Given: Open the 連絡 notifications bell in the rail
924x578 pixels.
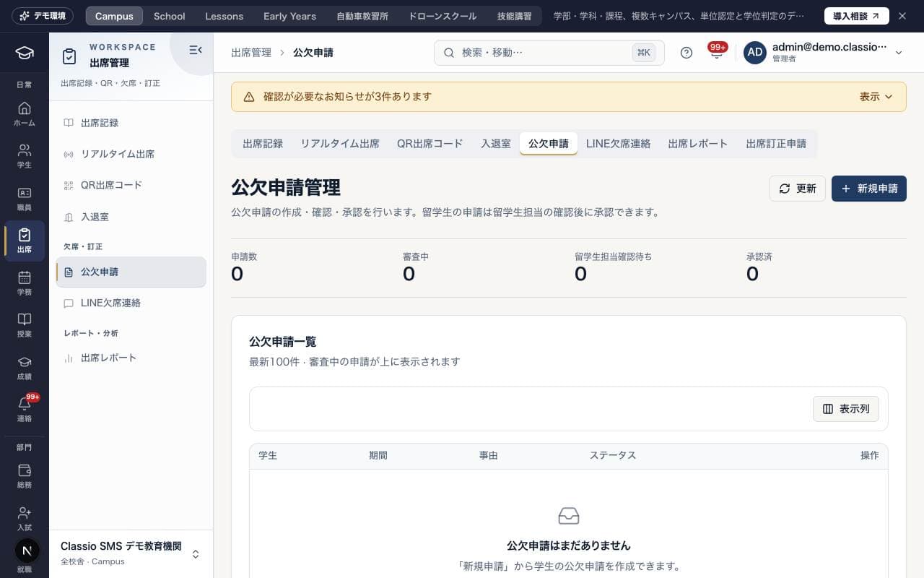Looking at the screenshot, I should pyautogui.click(x=25, y=410).
